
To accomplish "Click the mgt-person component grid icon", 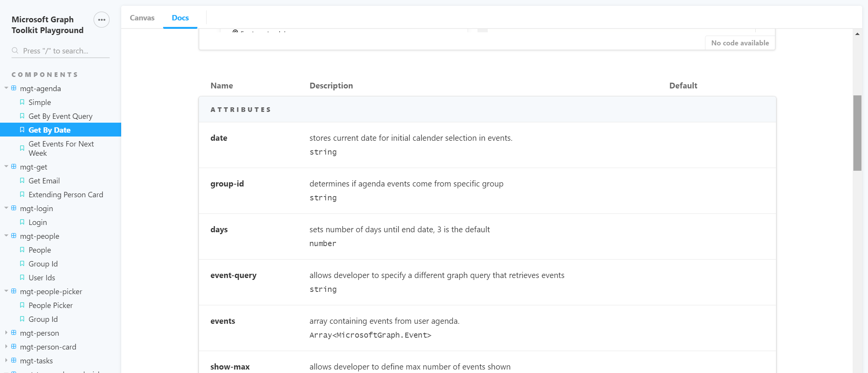I will 14,333.
